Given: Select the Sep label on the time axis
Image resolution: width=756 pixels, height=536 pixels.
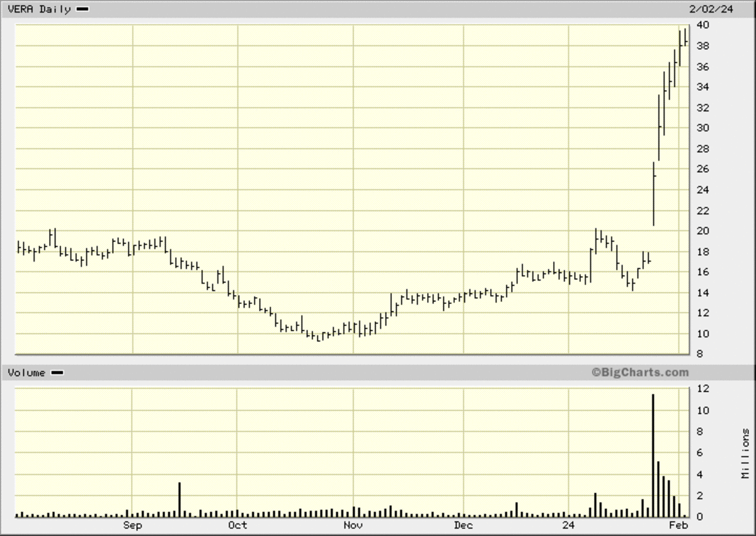Looking at the screenshot, I should [x=132, y=525].
